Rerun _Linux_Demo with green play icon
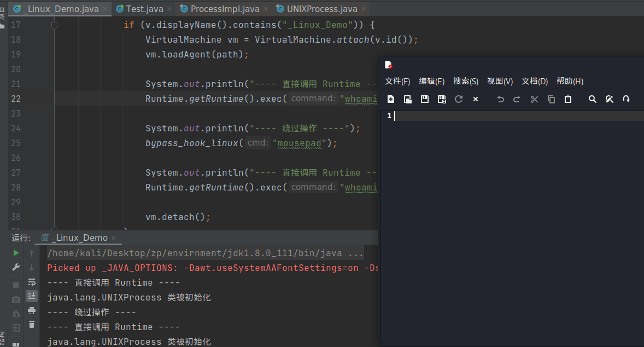 tap(16, 253)
